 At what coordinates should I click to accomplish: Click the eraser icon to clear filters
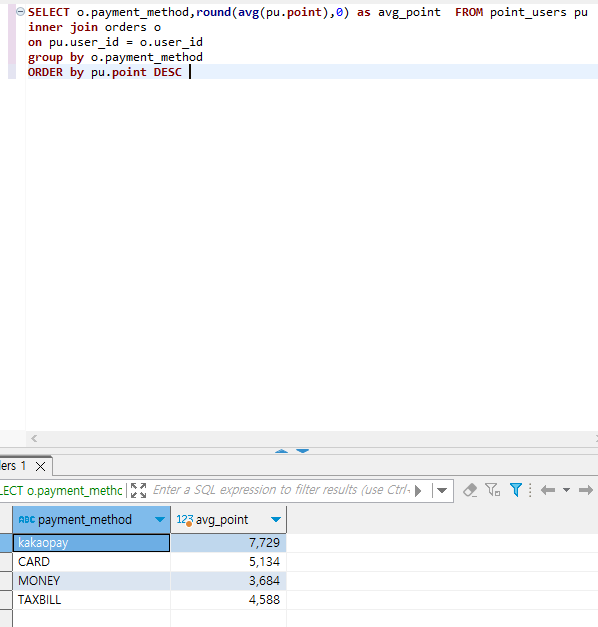(x=470, y=490)
